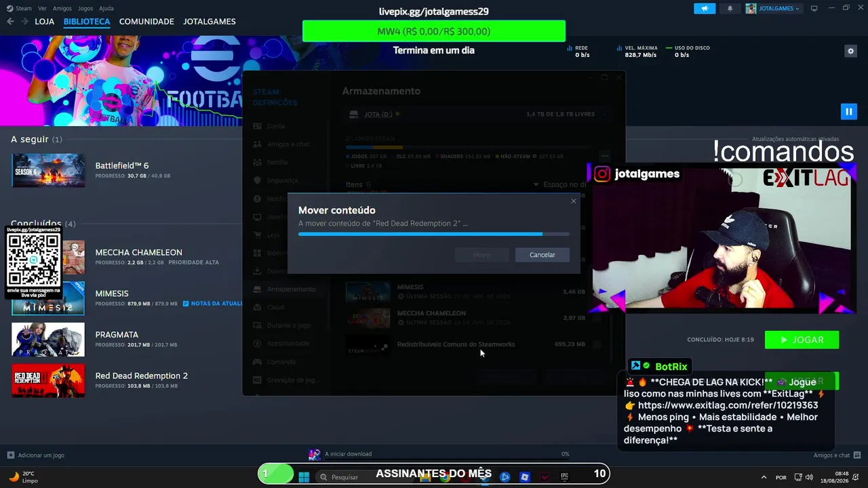Viewport: 868px width, 488px height.
Task: Open the Ver menu
Action: click(x=42, y=8)
